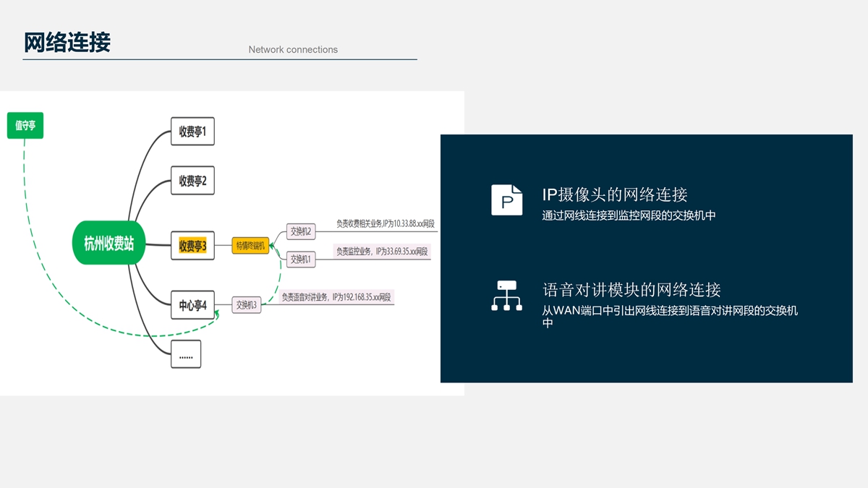Select the 10.33.88.xx network segment label
The width and height of the screenshot is (868, 488).
pos(385,224)
